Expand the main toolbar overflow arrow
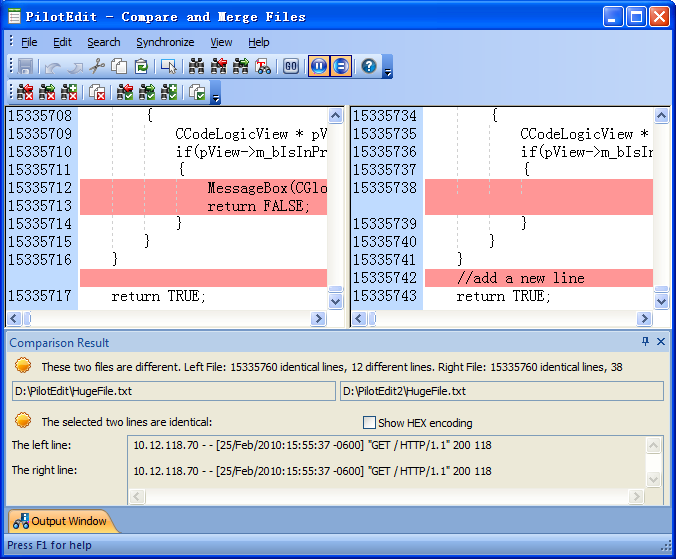The height and width of the screenshot is (559, 676). tap(388, 71)
